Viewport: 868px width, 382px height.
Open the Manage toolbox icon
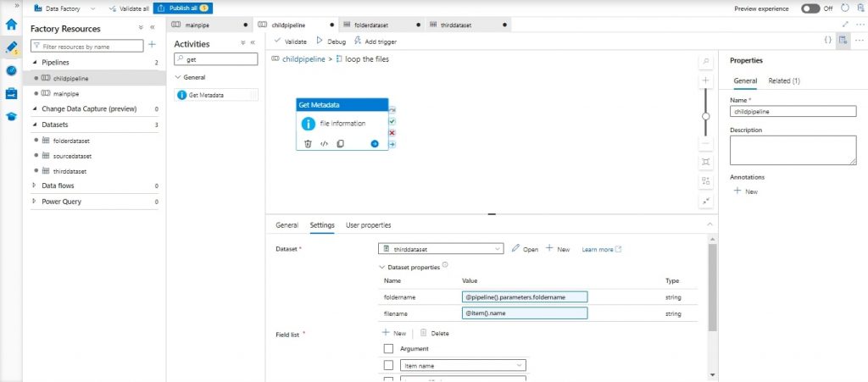(12, 93)
